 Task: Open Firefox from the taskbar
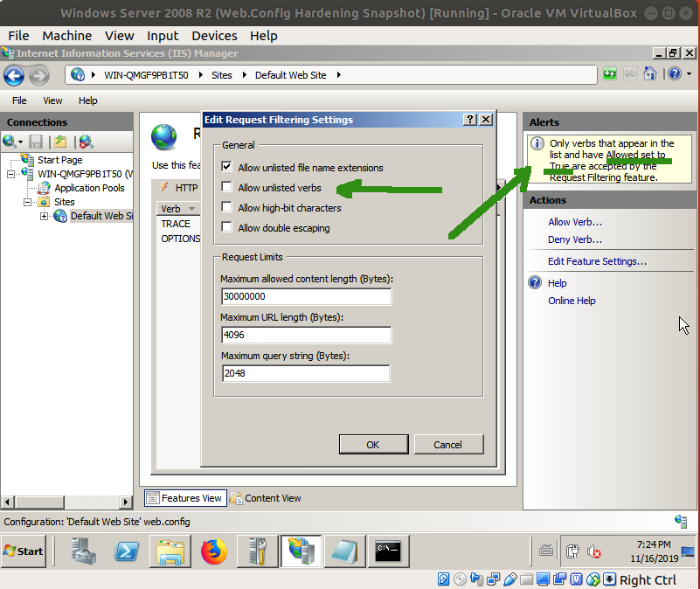click(x=214, y=551)
